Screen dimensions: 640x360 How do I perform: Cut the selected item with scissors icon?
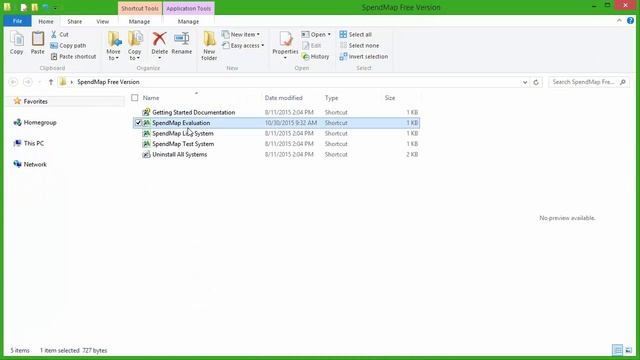click(x=60, y=35)
